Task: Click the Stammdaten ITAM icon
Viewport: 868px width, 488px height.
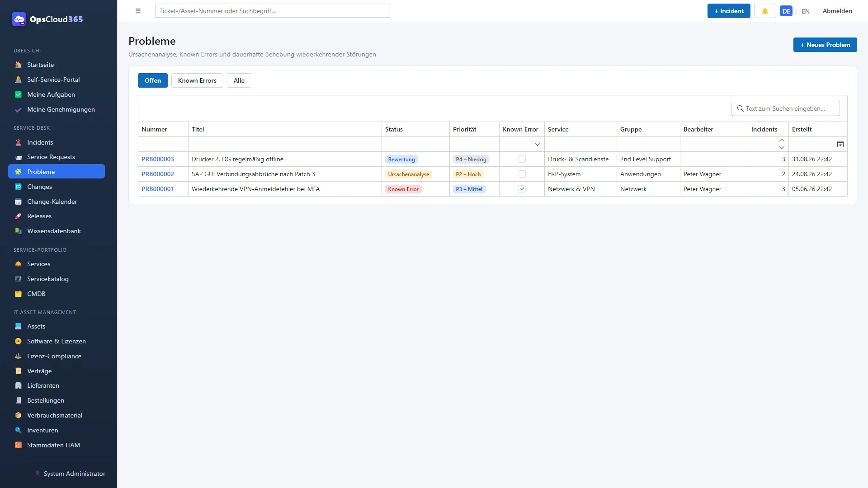Action: click(x=18, y=445)
